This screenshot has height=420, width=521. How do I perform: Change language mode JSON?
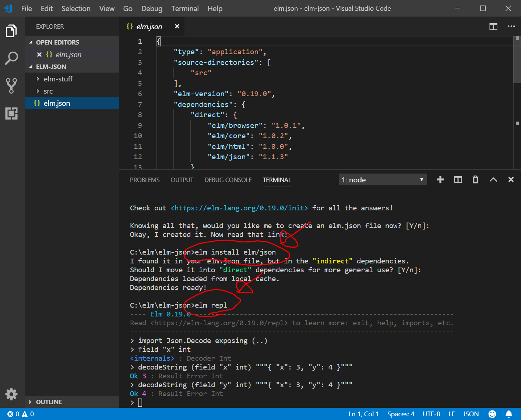[x=471, y=414]
